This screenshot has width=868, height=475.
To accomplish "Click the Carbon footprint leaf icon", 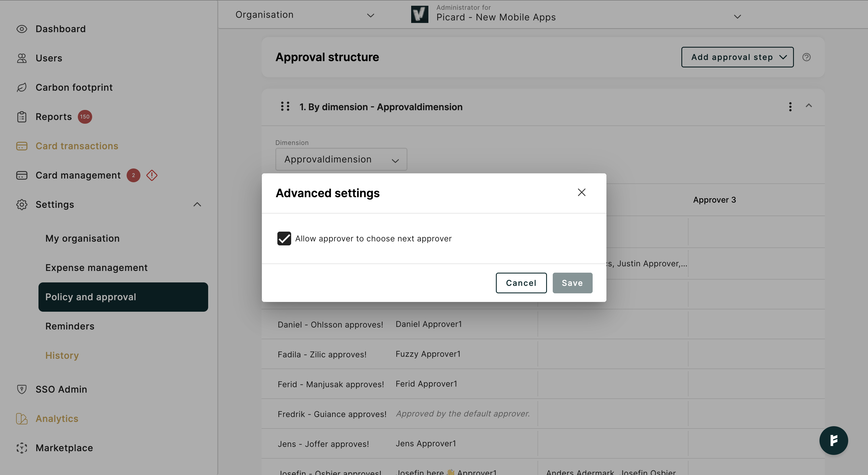I will pos(22,88).
